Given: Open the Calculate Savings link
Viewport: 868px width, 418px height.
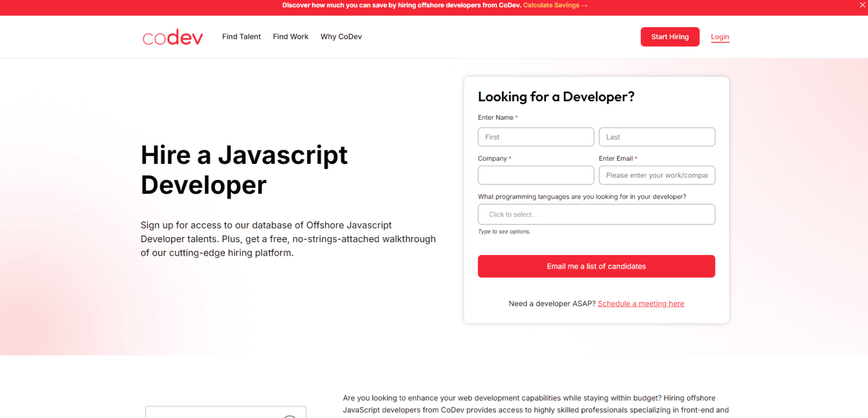Looking at the screenshot, I should point(555,5).
